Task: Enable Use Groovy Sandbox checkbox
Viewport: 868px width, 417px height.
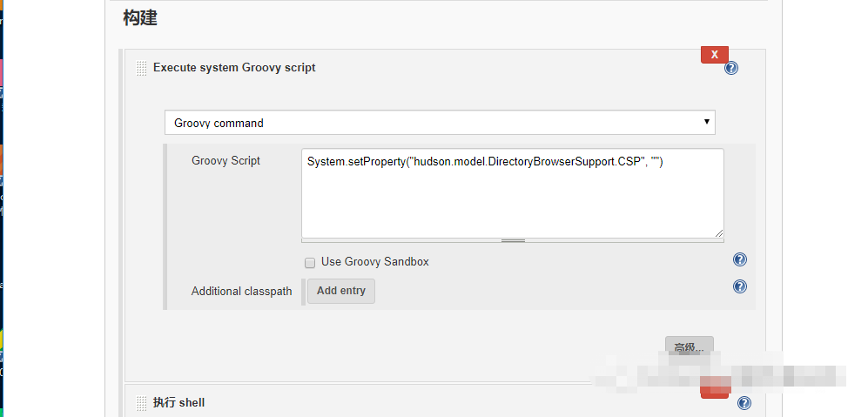Action: pos(310,263)
